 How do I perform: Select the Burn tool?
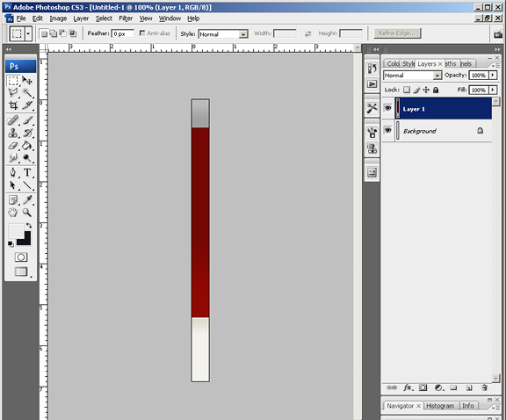pos(27,158)
